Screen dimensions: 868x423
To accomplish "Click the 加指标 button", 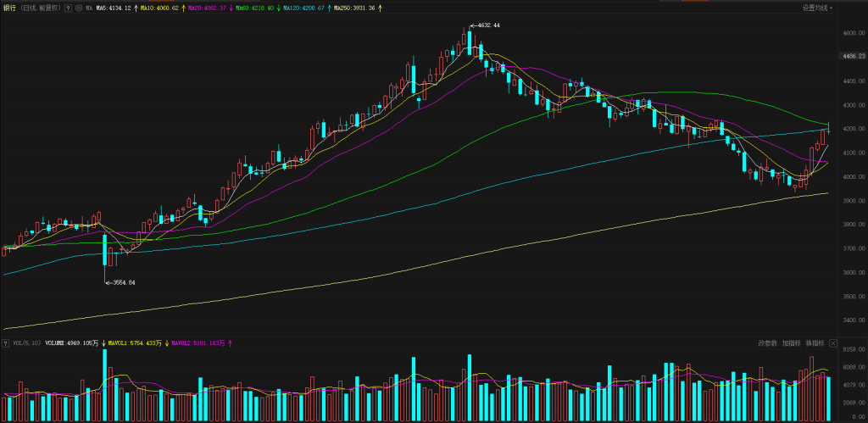I will click(x=792, y=343).
